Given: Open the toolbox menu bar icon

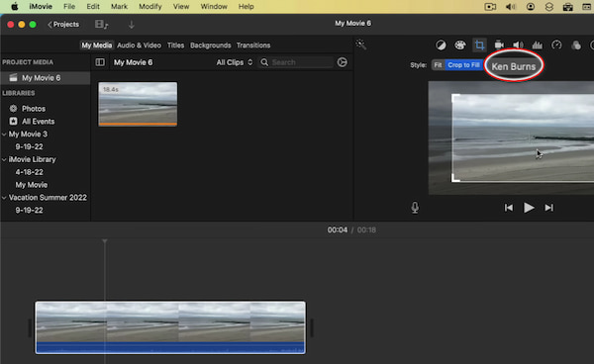Looking at the screenshot, I should [568, 7].
